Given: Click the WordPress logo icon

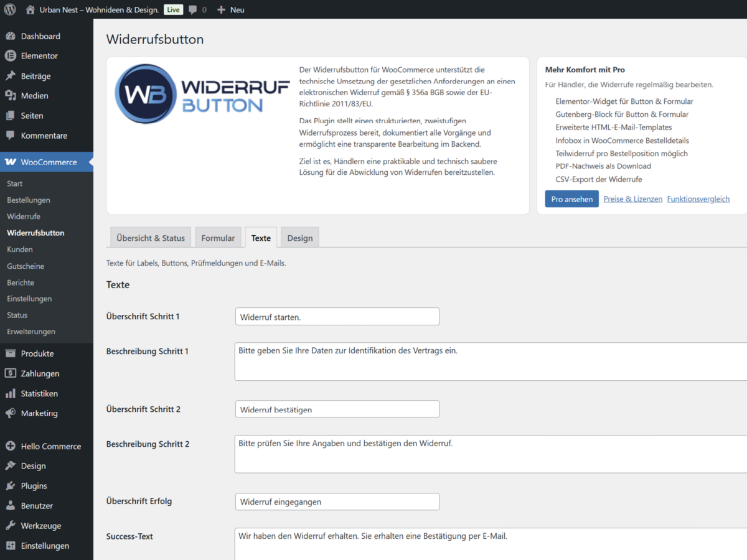Looking at the screenshot, I should [10, 10].
